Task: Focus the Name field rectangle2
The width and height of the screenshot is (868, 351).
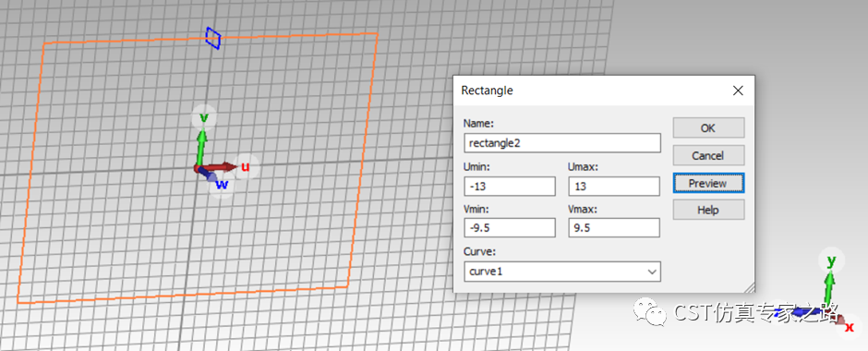Action: coord(562,143)
